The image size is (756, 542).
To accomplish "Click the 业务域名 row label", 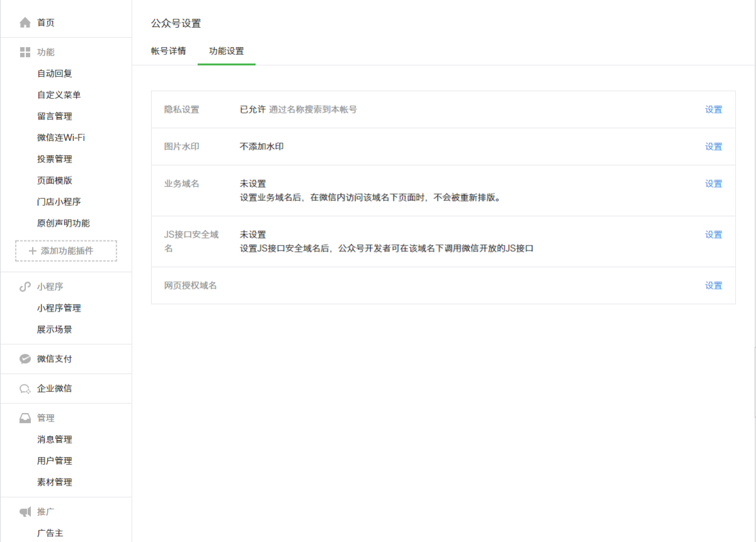I will tap(182, 184).
